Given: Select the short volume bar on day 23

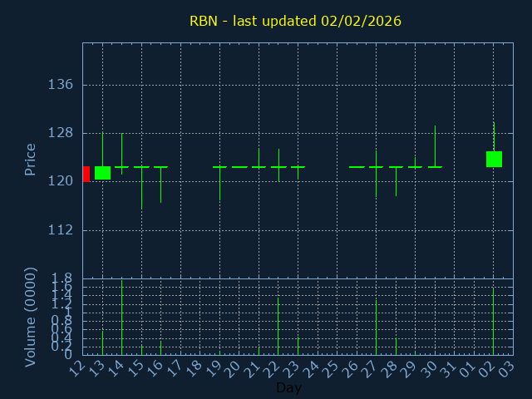Looking at the screenshot, I should 298,345.
